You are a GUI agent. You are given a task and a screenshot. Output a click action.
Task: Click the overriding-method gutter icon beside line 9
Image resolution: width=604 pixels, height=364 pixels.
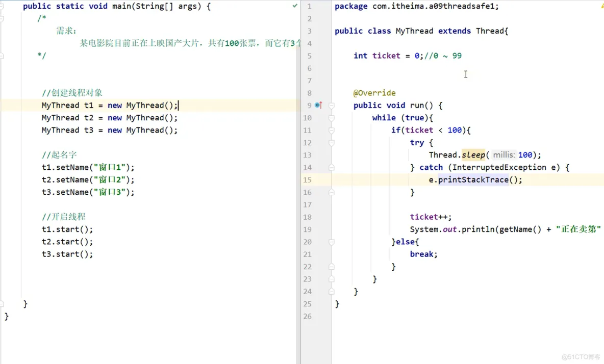(x=320, y=105)
